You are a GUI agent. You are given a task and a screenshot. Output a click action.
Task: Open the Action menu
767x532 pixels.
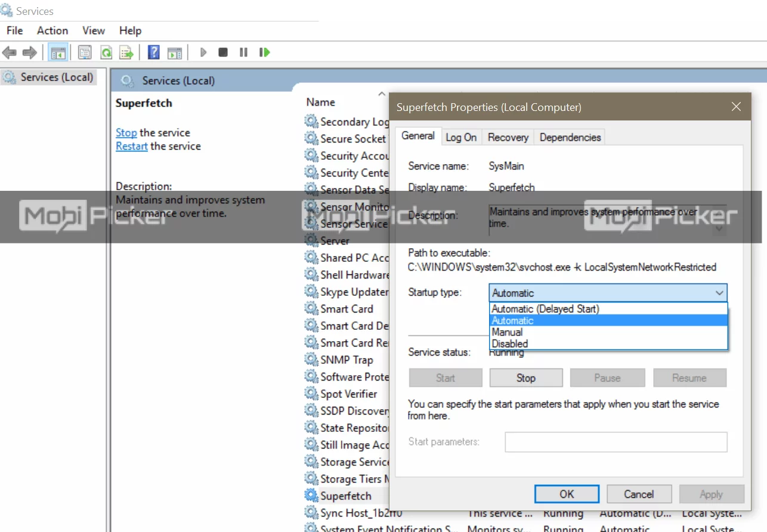pyautogui.click(x=52, y=30)
